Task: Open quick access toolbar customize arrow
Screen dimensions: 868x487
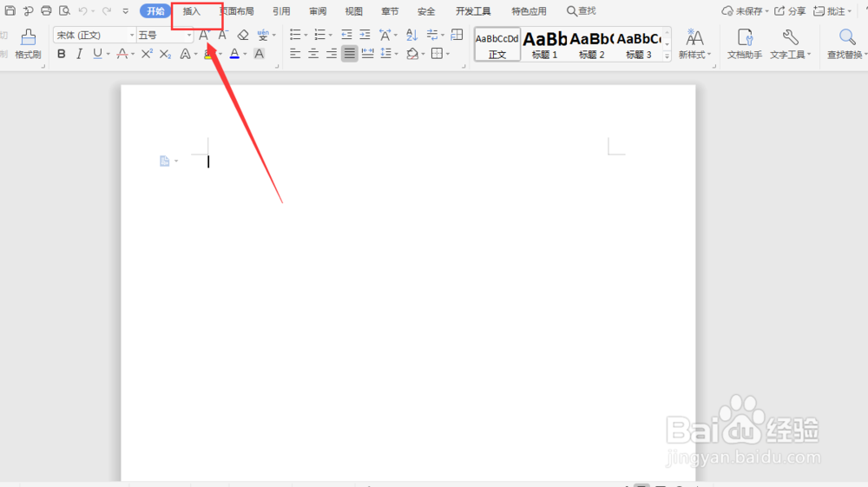Action: (126, 10)
